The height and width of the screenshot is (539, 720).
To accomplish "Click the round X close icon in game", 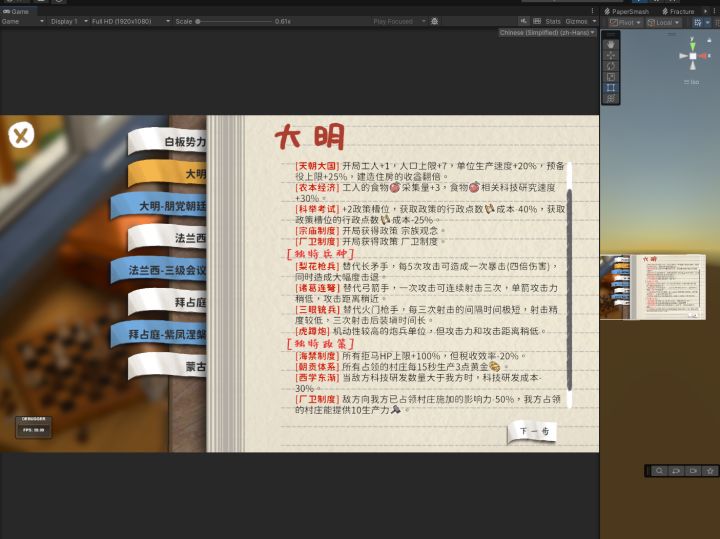I will 21,135.
